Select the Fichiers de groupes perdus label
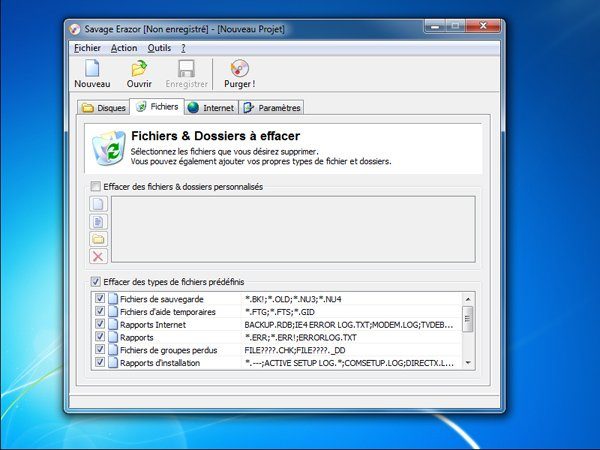 coord(168,350)
